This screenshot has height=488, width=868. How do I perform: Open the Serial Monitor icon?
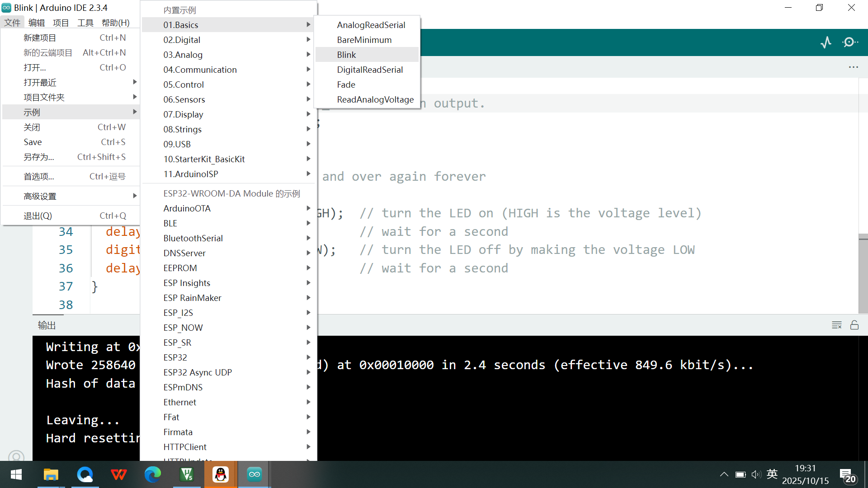[850, 42]
